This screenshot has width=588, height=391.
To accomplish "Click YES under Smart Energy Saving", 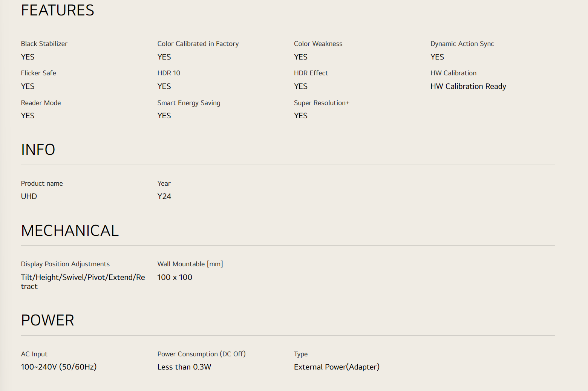I will [164, 116].
